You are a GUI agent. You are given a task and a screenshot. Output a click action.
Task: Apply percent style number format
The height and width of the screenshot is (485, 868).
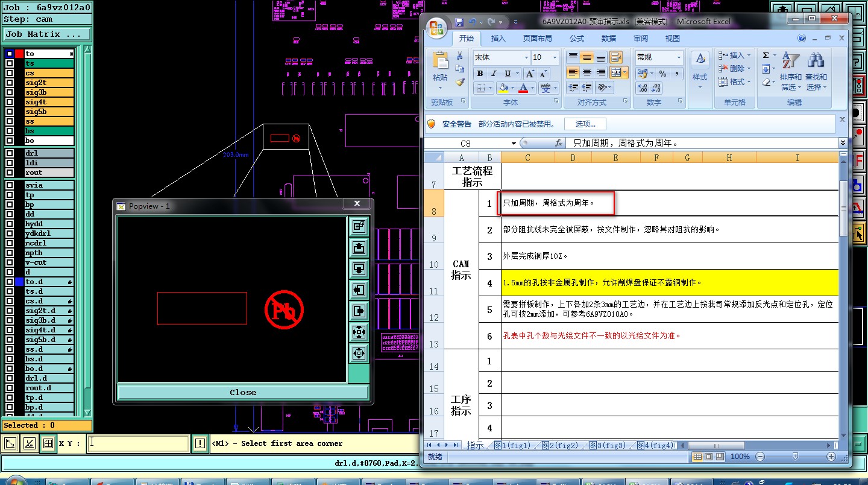662,74
